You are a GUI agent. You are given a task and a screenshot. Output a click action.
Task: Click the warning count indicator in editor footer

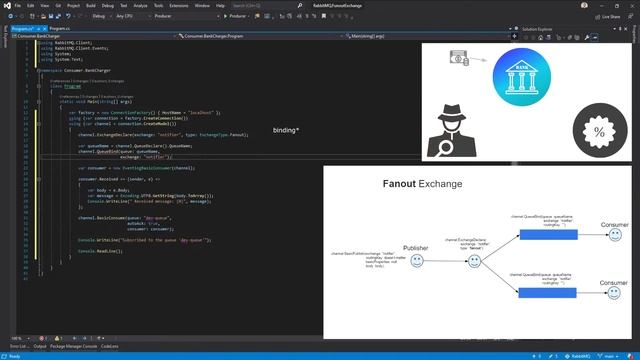tap(58, 338)
